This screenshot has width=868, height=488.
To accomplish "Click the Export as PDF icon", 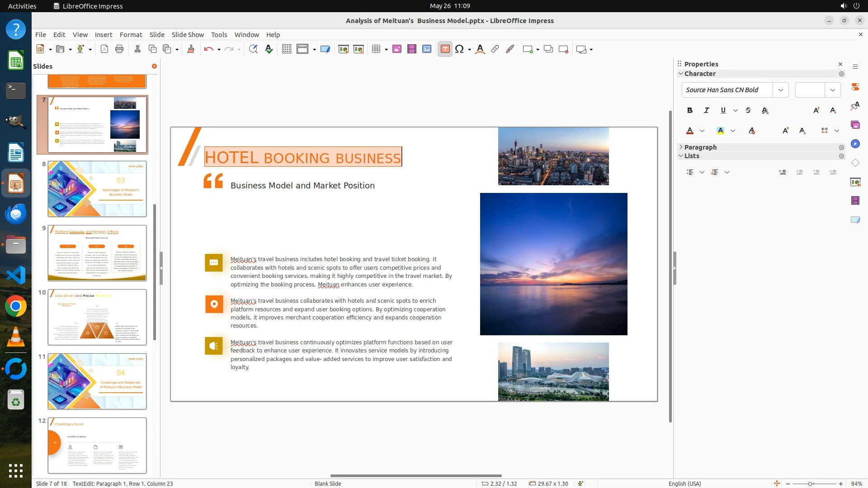I will (104, 49).
